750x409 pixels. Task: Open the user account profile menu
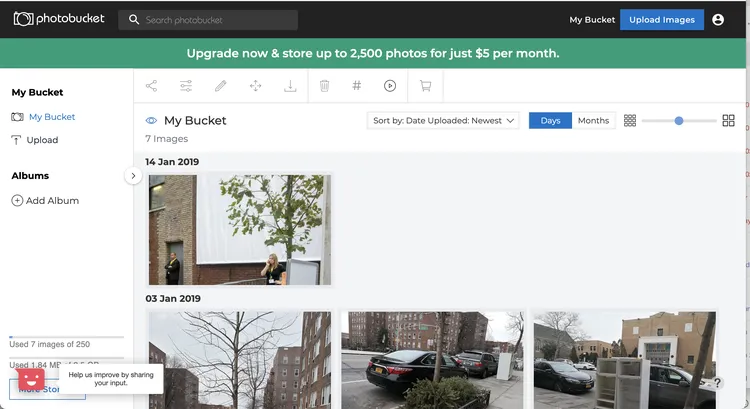click(x=717, y=20)
